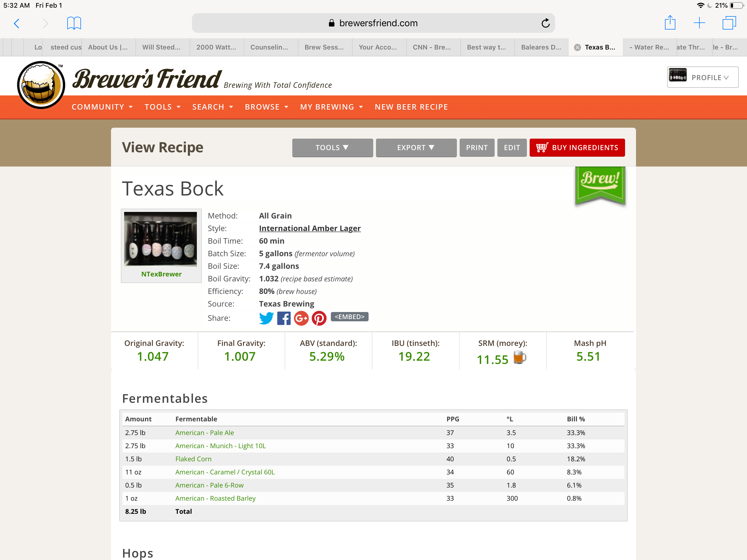This screenshot has width=747, height=560.
Task: Tap the Safari forward arrow
Action: (x=46, y=23)
